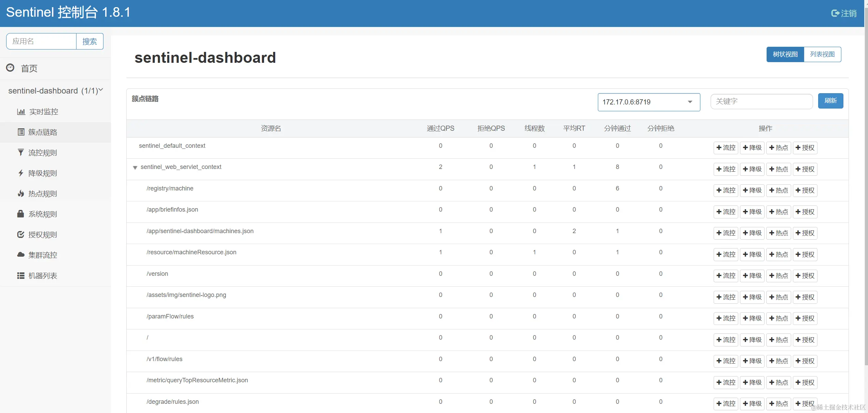Screen dimensions: 868x413
Task: Click the flame icon for 热点规则
Action: 21,194
